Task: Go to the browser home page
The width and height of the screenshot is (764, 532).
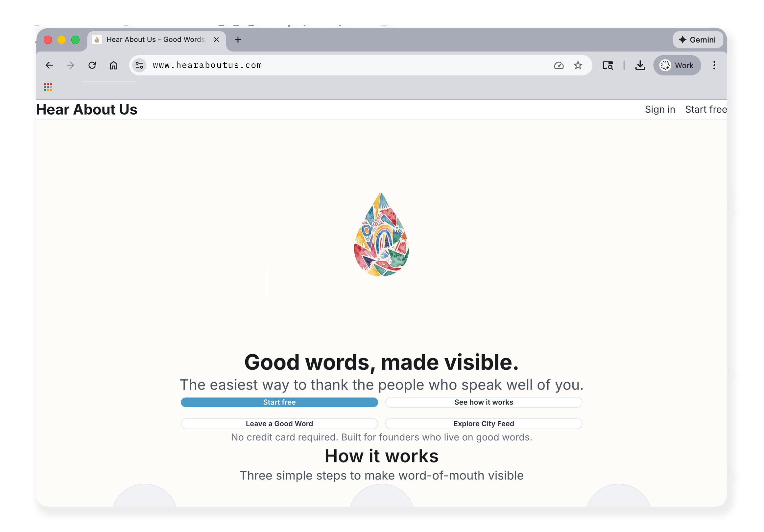Action: coord(113,65)
